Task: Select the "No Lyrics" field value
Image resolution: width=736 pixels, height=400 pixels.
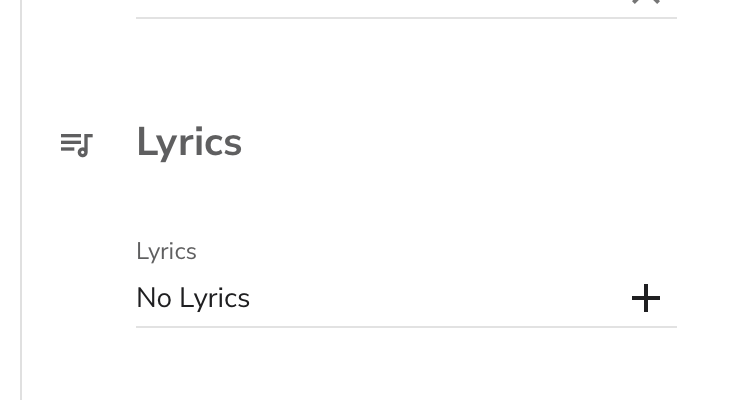Action: coord(193,298)
